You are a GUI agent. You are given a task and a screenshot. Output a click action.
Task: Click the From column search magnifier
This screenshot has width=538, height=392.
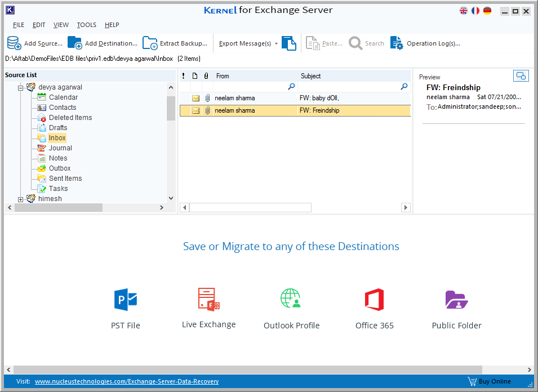click(291, 86)
